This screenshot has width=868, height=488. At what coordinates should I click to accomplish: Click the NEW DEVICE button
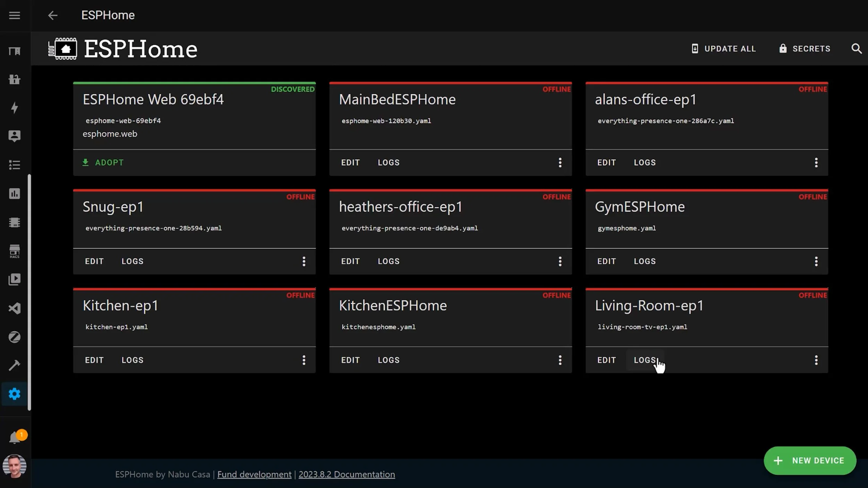click(x=810, y=461)
